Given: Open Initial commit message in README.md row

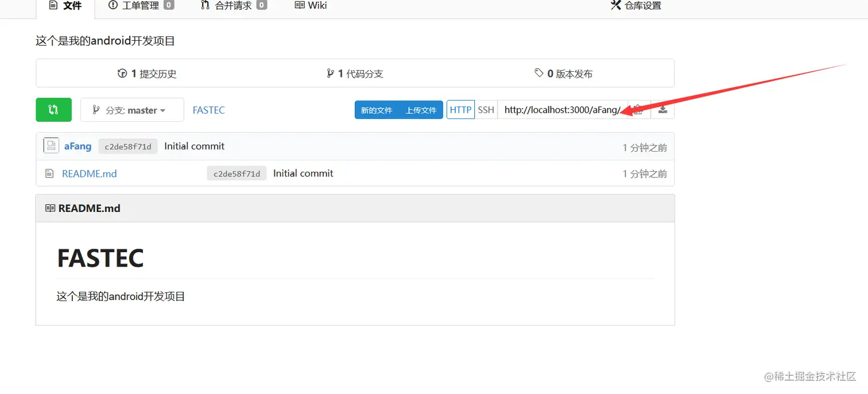Looking at the screenshot, I should coord(303,173).
